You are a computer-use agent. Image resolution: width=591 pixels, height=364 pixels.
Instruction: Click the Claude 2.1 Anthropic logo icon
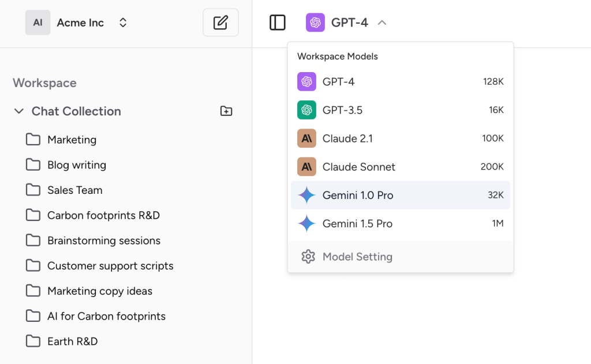(307, 138)
